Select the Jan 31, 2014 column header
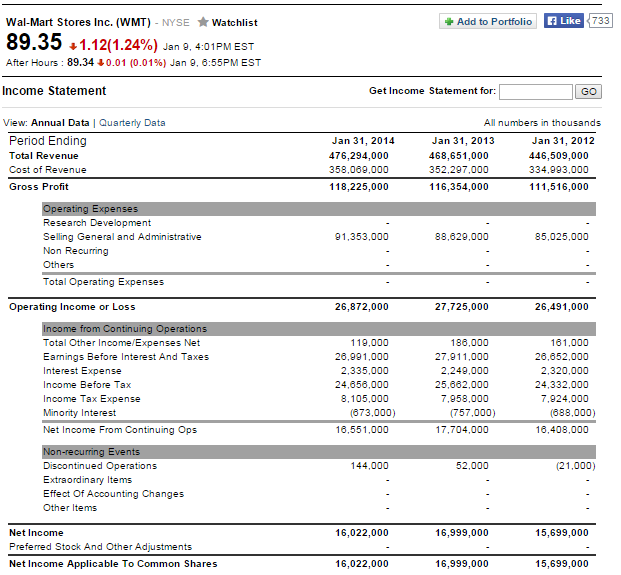The width and height of the screenshot is (621, 575). pos(363,141)
